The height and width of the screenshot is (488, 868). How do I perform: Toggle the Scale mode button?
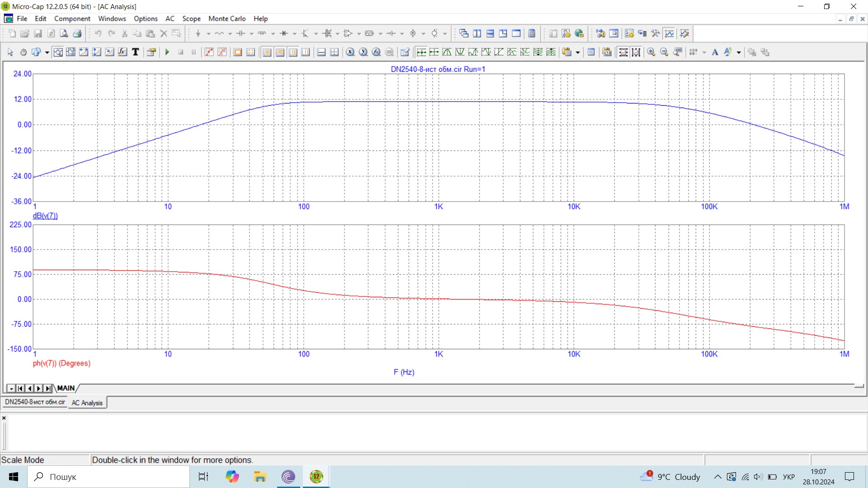58,52
